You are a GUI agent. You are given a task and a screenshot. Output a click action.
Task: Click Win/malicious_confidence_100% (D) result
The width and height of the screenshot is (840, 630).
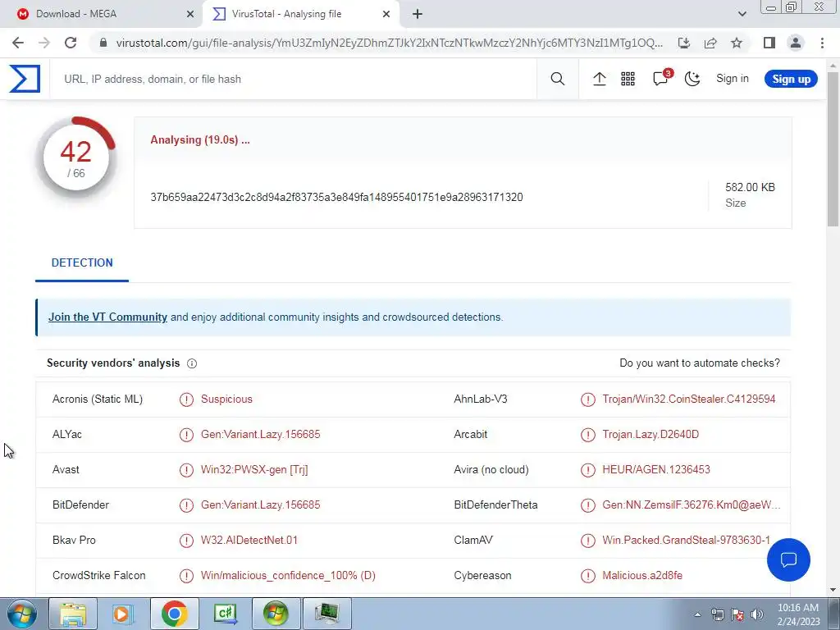(x=288, y=575)
